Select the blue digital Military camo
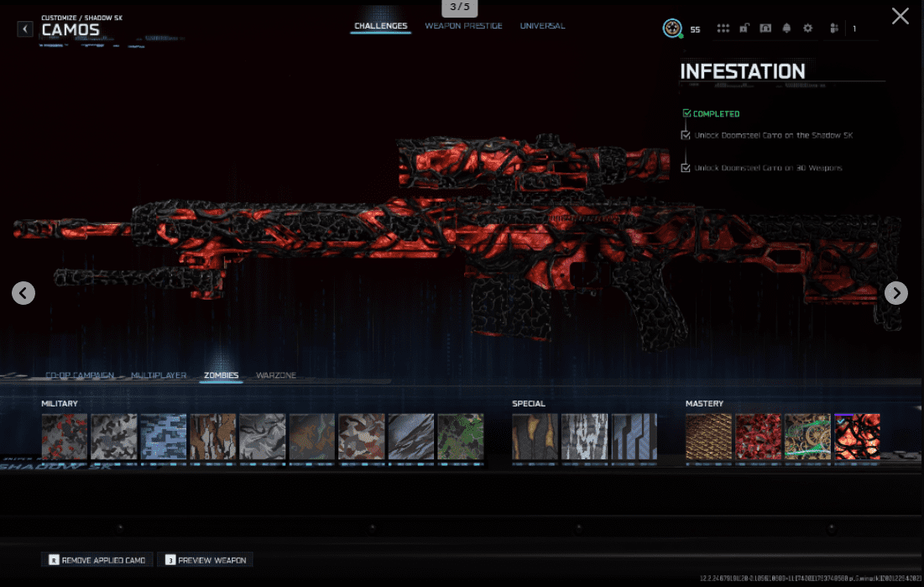The width and height of the screenshot is (924, 587). point(164,438)
